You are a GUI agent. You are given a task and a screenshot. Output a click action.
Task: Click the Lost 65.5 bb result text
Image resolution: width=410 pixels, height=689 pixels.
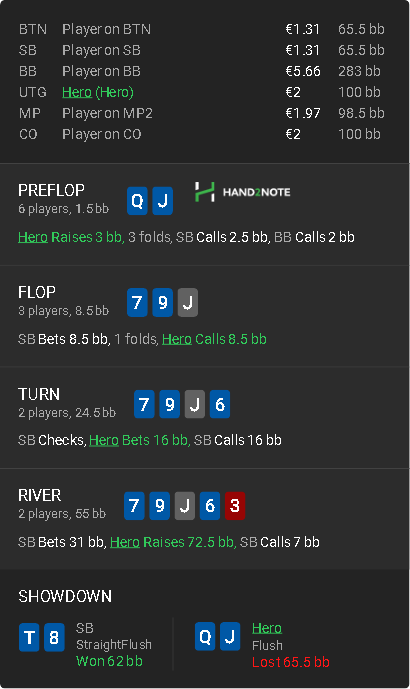coord(291,662)
